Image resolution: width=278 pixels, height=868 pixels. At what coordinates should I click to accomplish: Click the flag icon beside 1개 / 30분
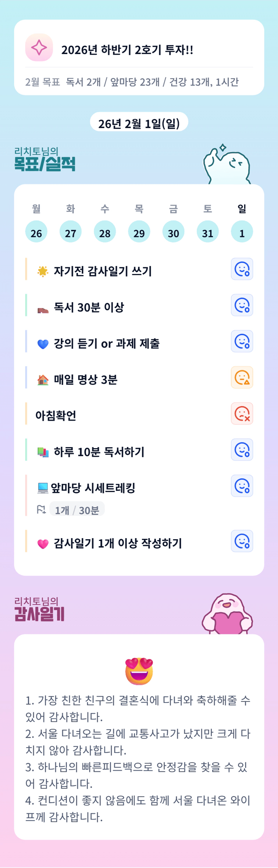(41, 510)
